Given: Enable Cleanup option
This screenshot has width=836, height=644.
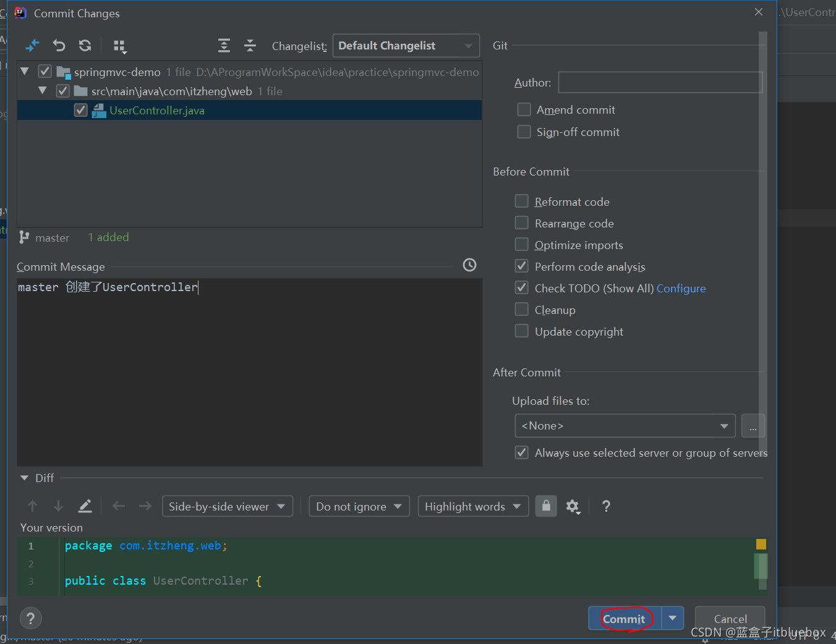Looking at the screenshot, I should pos(522,310).
